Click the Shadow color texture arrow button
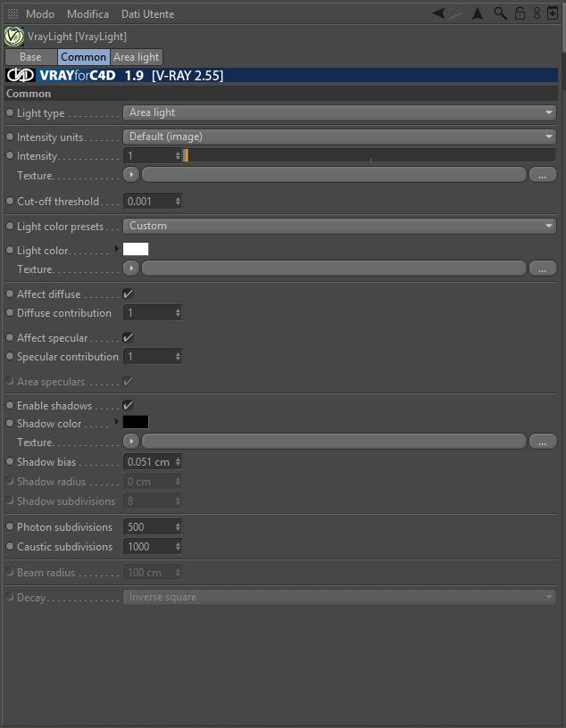Screen dimensions: 566x728 (x=131, y=441)
